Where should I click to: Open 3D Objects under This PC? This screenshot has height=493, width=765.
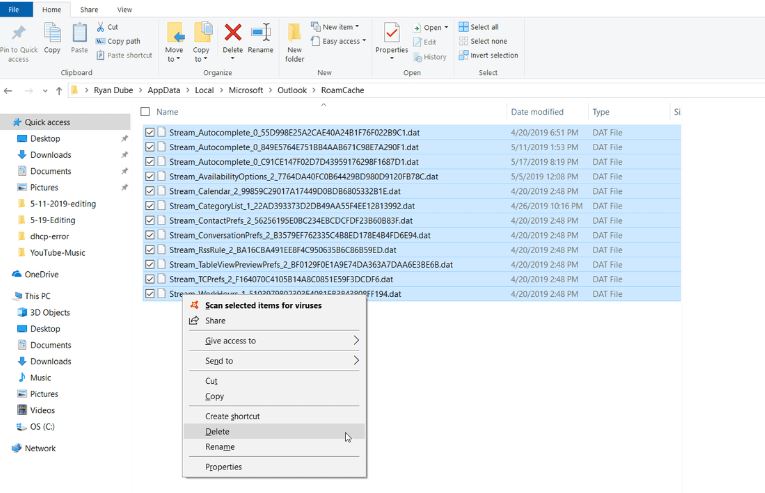click(x=44, y=312)
